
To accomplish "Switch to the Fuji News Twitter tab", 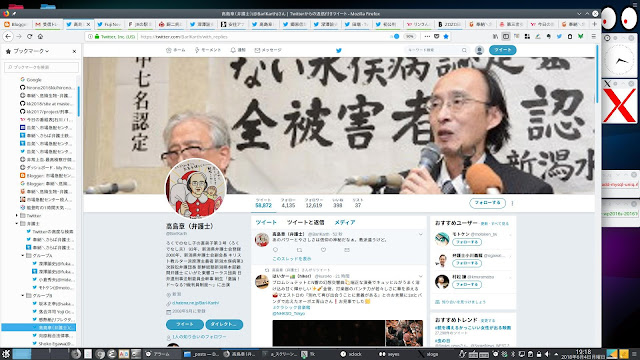I will tap(109, 24).
